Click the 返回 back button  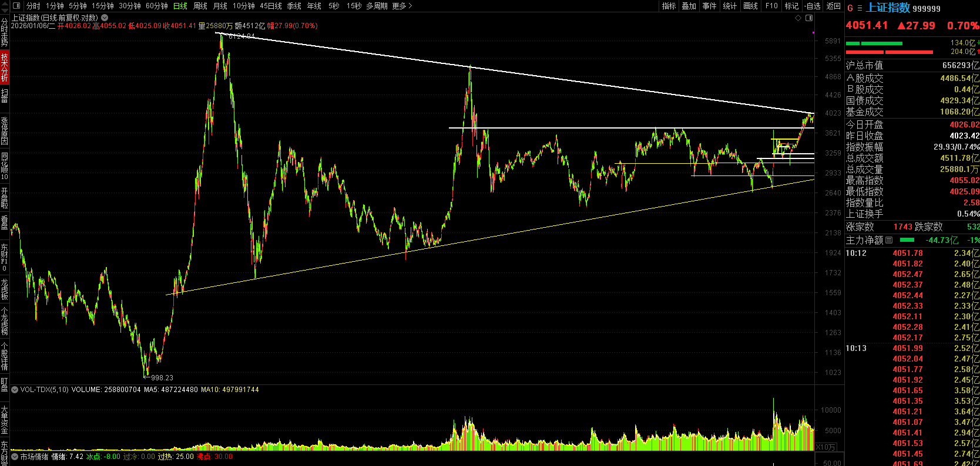[834, 6]
